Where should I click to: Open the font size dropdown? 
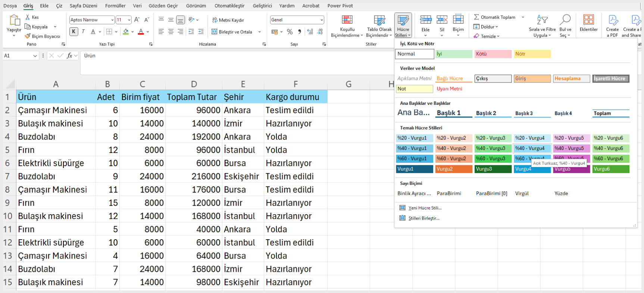pyautogui.click(x=129, y=20)
